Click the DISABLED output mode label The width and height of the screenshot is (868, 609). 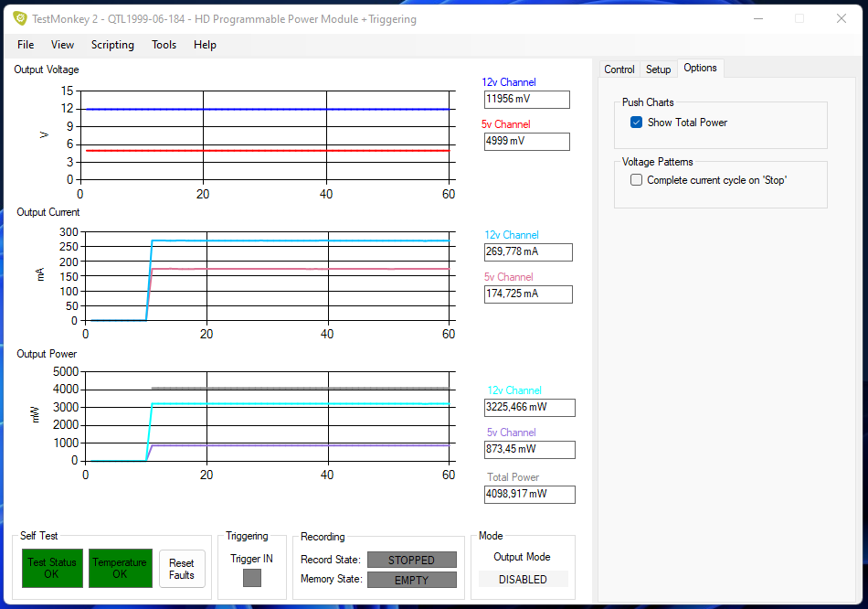click(523, 580)
